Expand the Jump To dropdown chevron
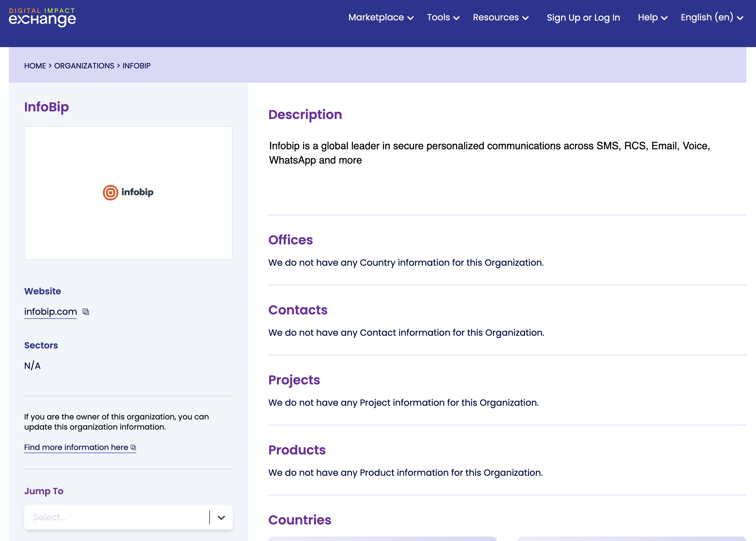 coord(221,517)
